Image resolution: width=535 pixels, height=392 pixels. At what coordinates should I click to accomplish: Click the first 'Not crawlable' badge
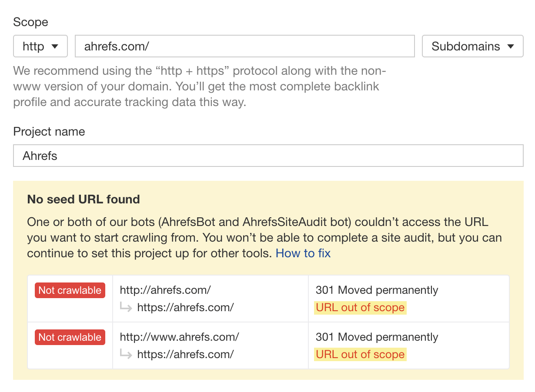[x=70, y=290]
